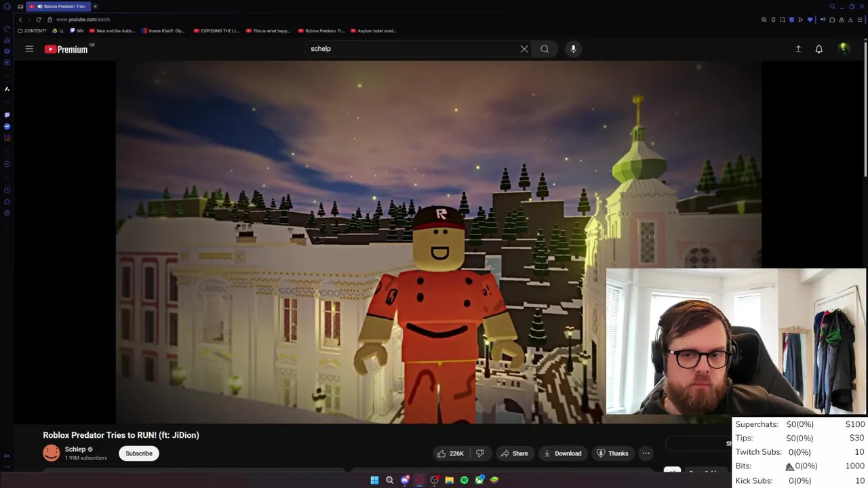Like the video showing 226K
This screenshot has width=868, height=488.
click(451, 453)
